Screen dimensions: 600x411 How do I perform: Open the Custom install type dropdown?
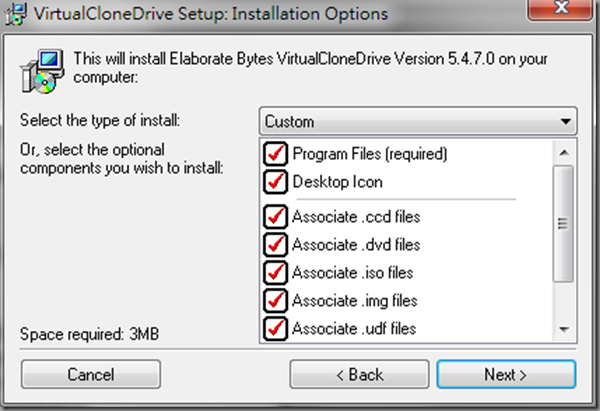point(418,121)
